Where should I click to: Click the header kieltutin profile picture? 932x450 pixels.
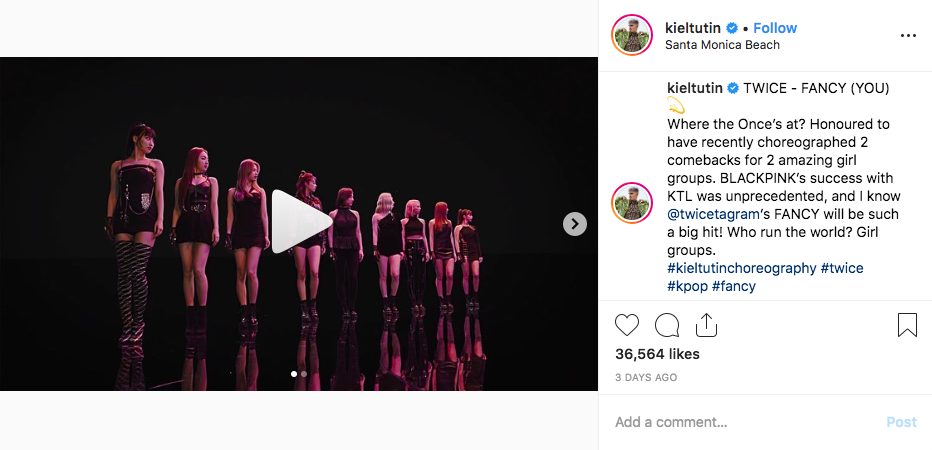coord(633,35)
